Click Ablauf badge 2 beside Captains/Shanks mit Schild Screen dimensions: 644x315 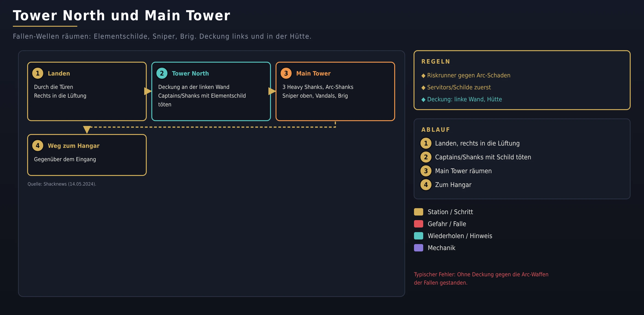click(x=426, y=157)
